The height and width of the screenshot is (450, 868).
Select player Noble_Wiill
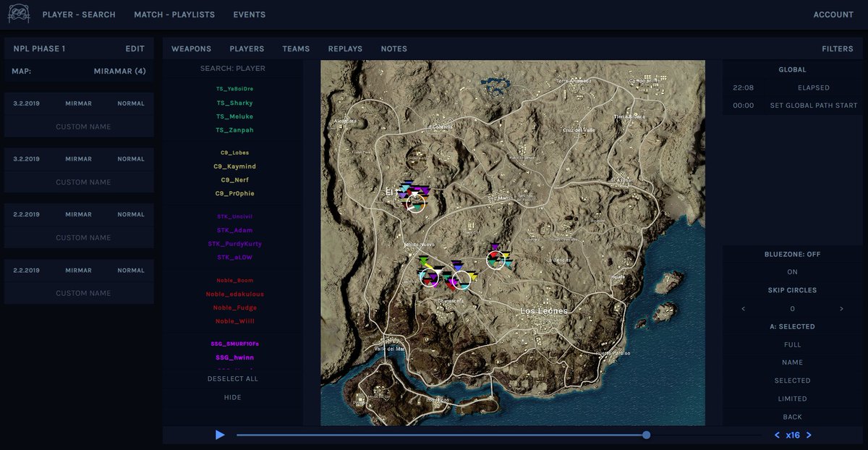(234, 321)
